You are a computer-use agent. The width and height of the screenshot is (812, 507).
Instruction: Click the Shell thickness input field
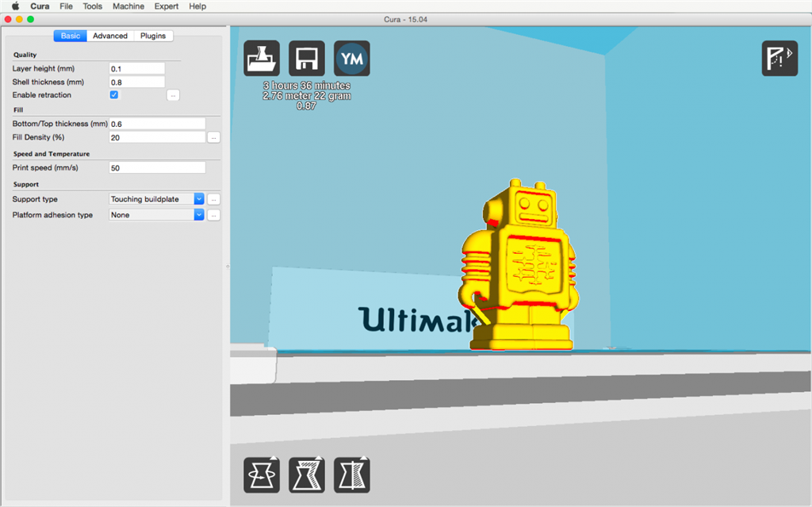(x=136, y=82)
